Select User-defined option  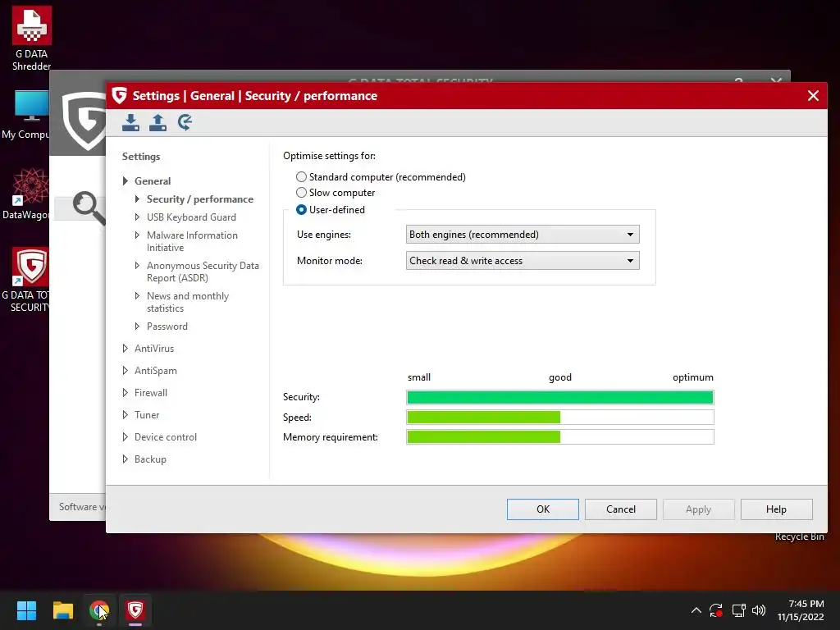(331, 209)
